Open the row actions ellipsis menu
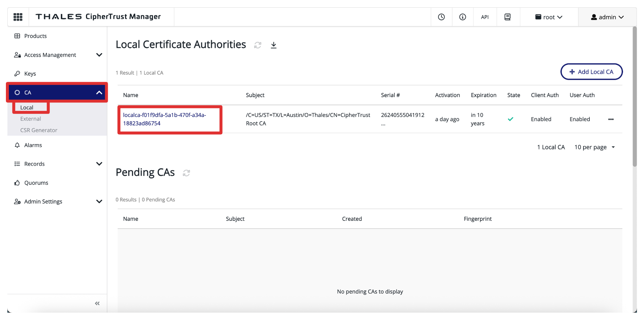Viewport: 644px width, 320px height. point(611,119)
